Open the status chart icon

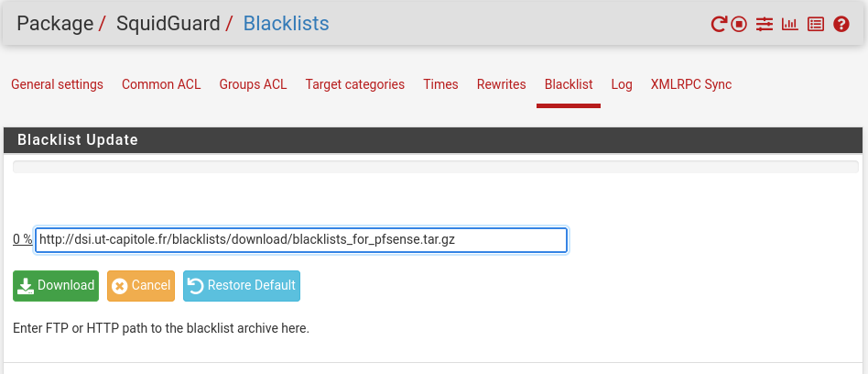click(790, 25)
